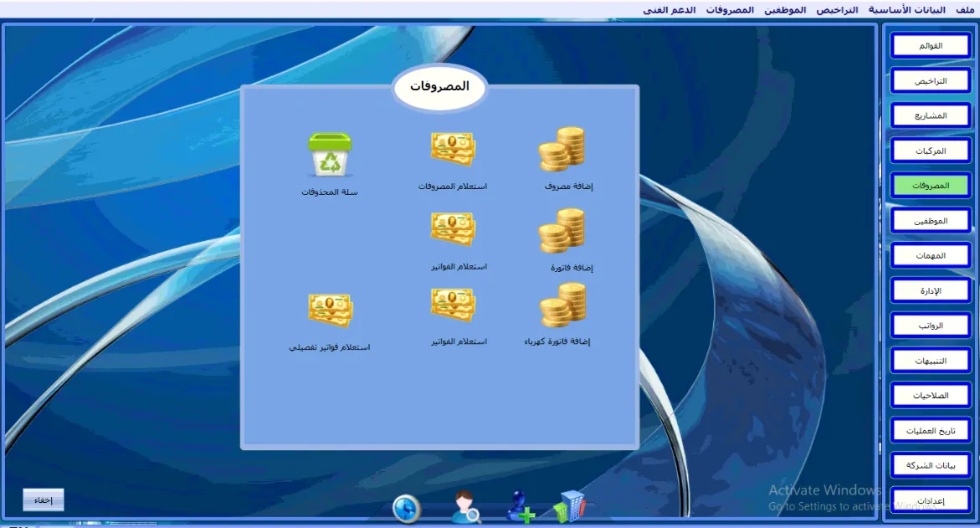980x528 pixels.
Task: Click the add user plus icon
Action: click(x=521, y=507)
